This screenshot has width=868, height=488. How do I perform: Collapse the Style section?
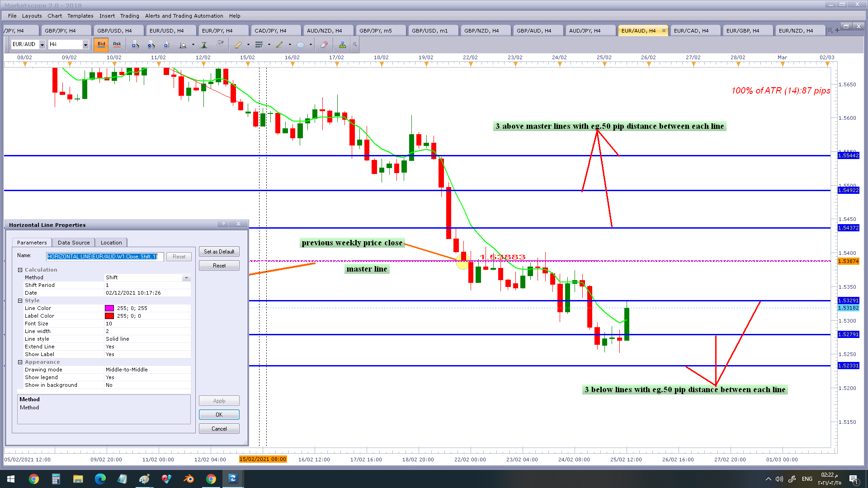pyautogui.click(x=20, y=300)
